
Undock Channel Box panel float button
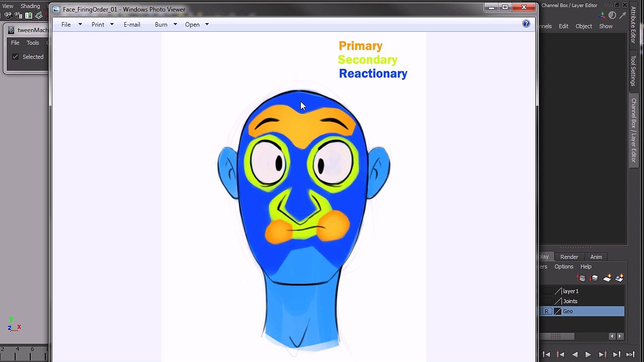[617, 5]
